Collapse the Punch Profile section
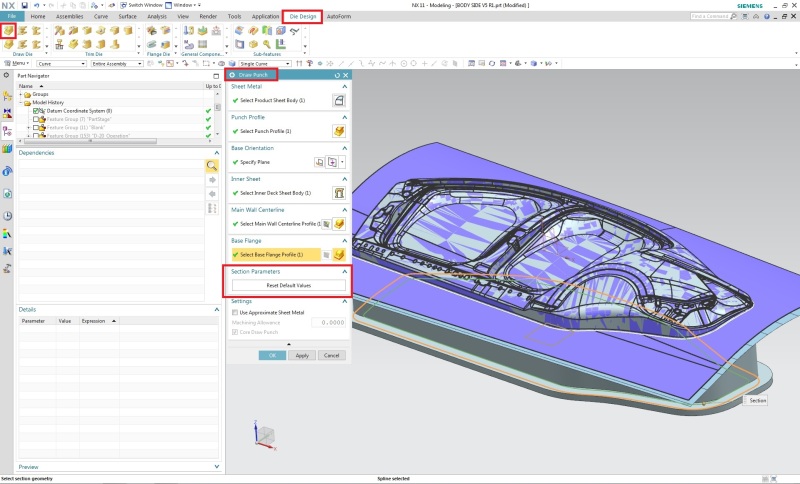The width and height of the screenshot is (800, 484). (x=344, y=117)
